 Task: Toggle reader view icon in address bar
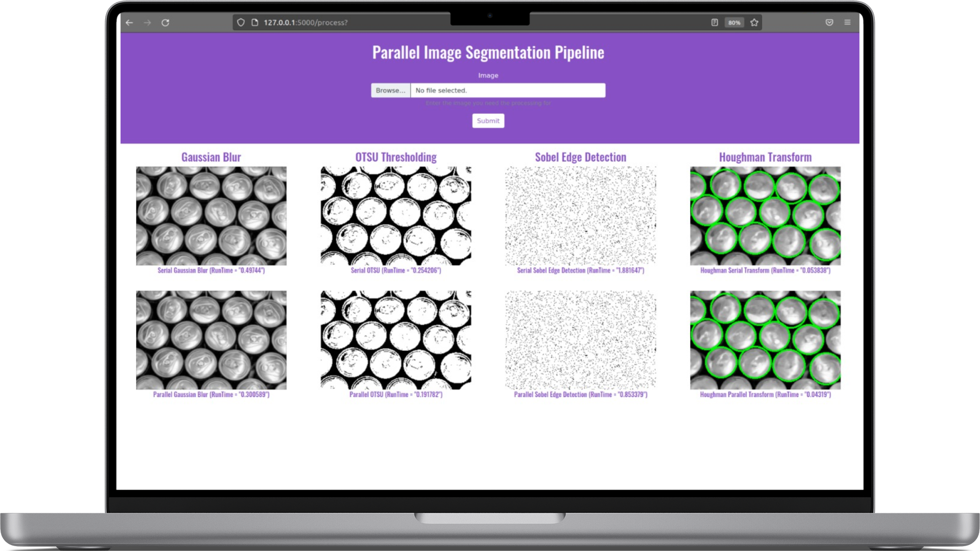(714, 23)
